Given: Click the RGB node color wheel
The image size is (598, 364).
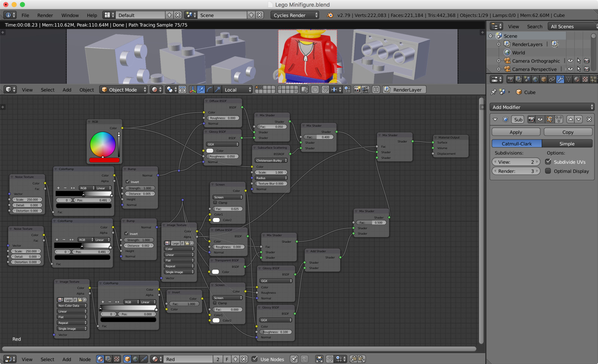Looking at the screenshot, I should pos(103,145).
